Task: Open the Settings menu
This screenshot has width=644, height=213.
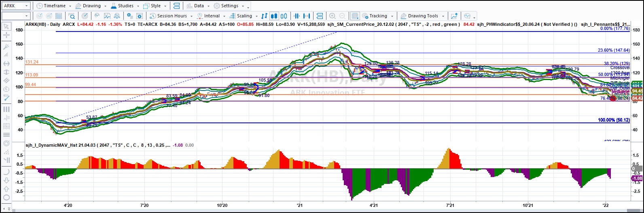Action: pyautogui.click(x=229, y=6)
